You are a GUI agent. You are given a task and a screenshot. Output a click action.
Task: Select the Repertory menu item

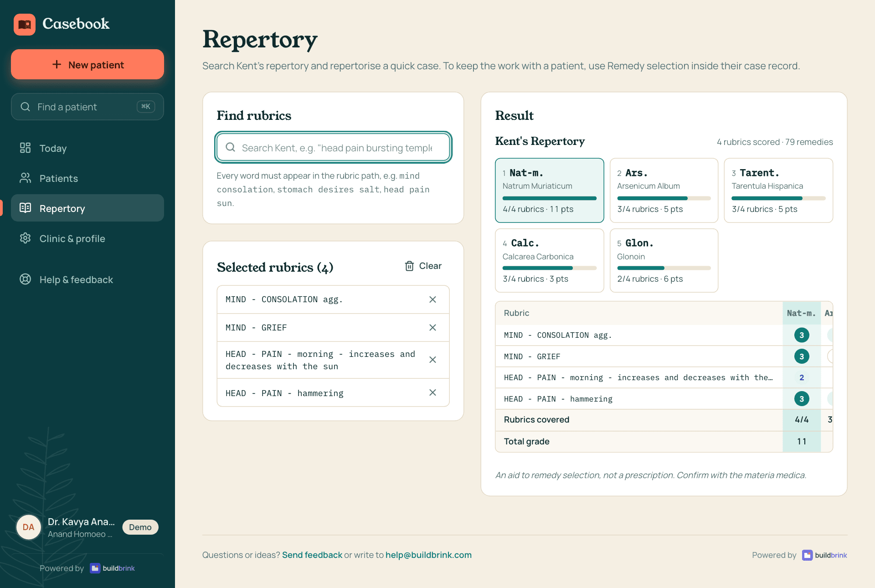coord(87,208)
